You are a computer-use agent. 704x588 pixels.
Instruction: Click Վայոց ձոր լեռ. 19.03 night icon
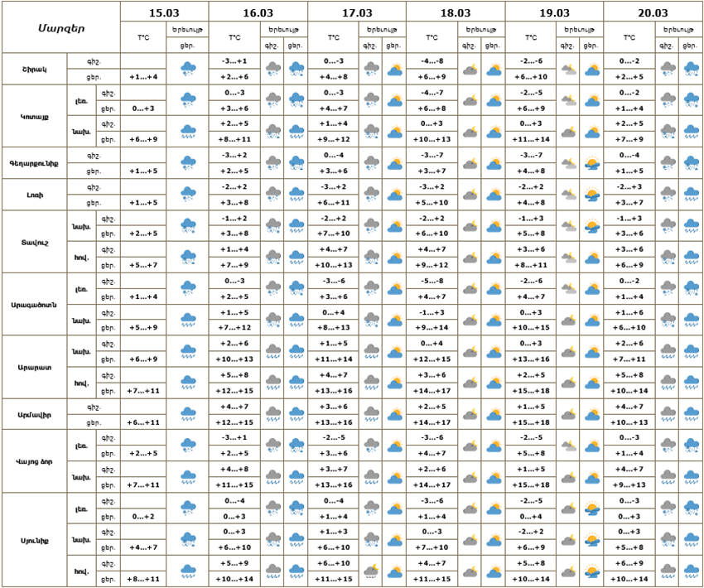coord(568,446)
